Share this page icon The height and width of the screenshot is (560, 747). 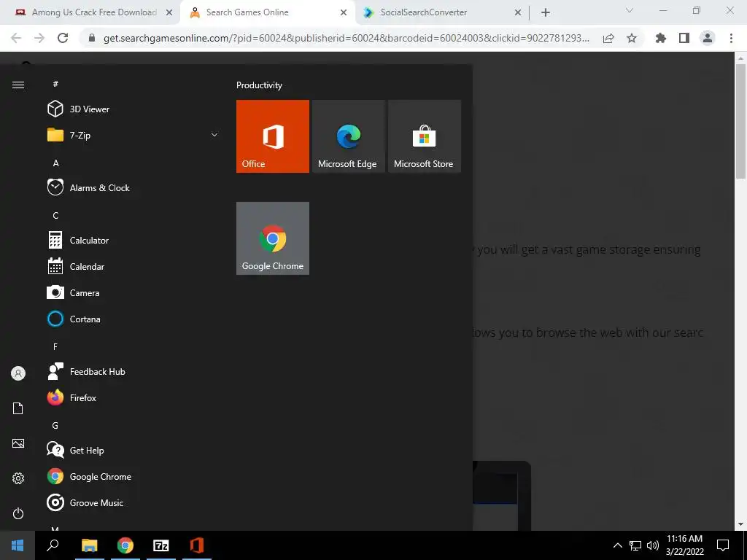coord(608,38)
